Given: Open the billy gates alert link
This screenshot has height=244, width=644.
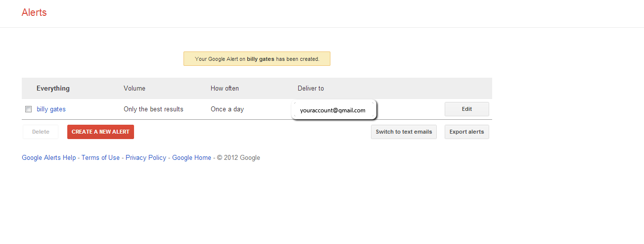Looking at the screenshot, I should [x=51, y=109].
